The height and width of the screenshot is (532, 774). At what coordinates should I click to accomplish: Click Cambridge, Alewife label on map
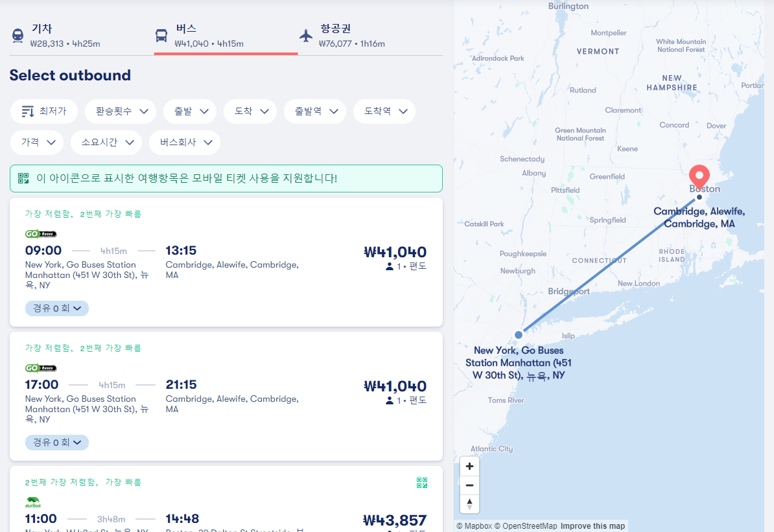pyautogui.click(x=699, y=218)
